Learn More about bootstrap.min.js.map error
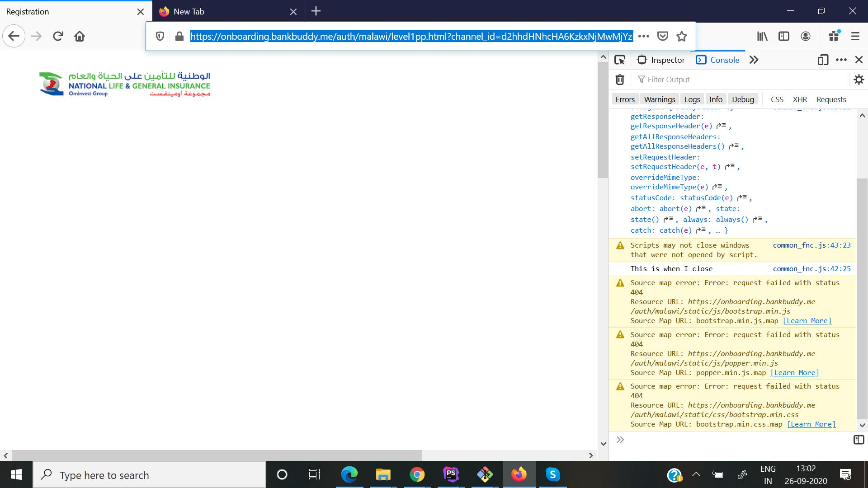This screenshot has width=868, height=488. click(x=807, y=321)
